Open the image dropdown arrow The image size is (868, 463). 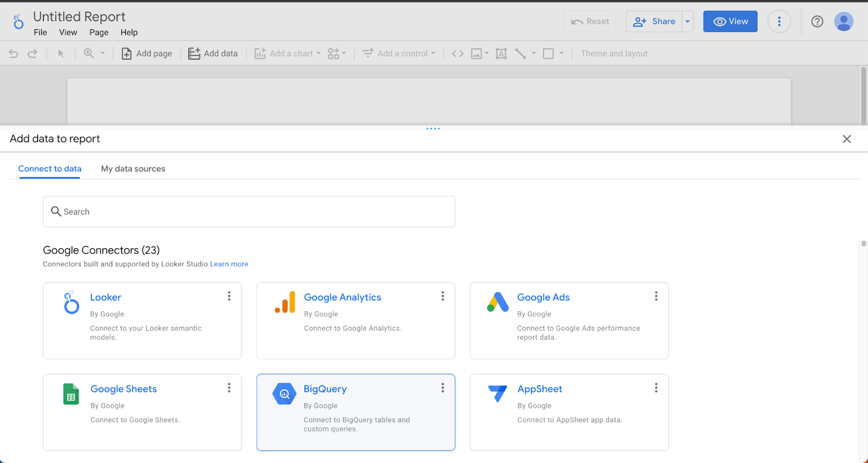point(487,53)
